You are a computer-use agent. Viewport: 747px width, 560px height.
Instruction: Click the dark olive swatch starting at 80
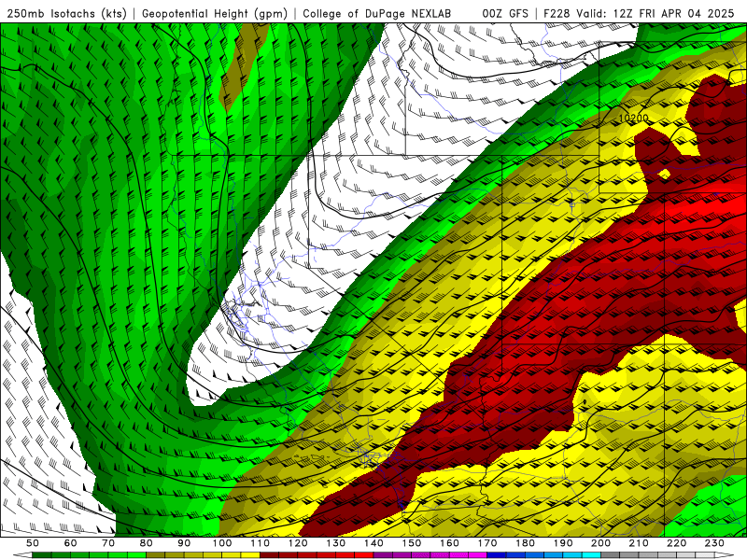click(x=155, y=555)
